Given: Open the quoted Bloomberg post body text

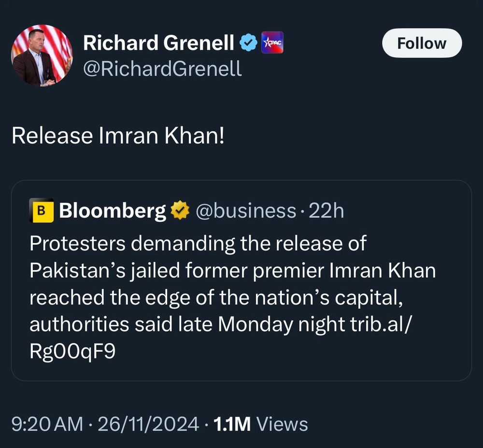Looking at the screenshot, I should pyautogui.click(x=232, y=297).
